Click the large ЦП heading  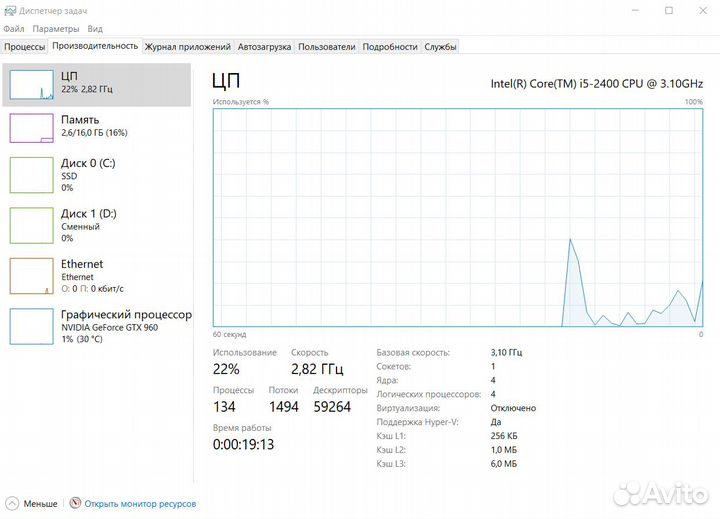click(x=226, y=81)
